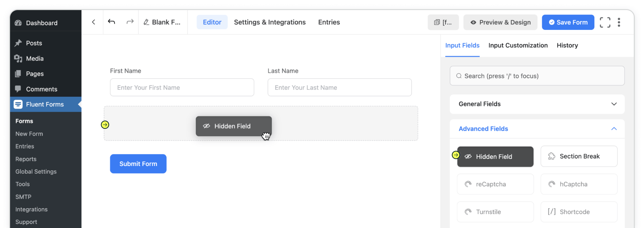Focus the field search box
644x228 pixels.
pos(537,76)
